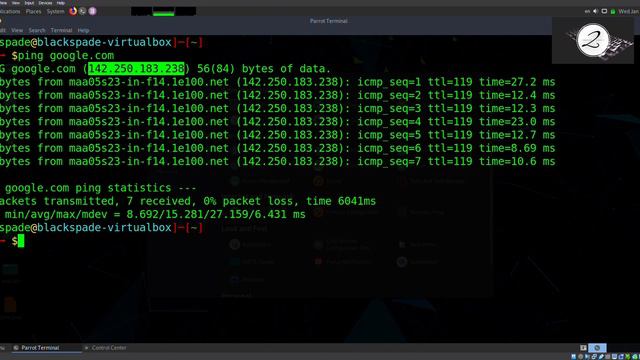The height and width of the screenshot is (360, 640).
Task: Click the highlighted IP 142.250.183.238
Action: point(137,69)
